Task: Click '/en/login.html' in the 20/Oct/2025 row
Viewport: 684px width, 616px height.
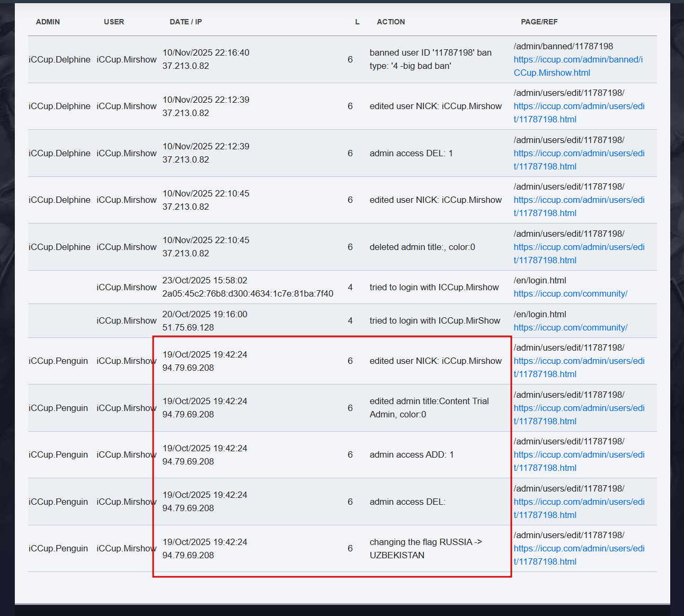Action: tap(540, 315)
